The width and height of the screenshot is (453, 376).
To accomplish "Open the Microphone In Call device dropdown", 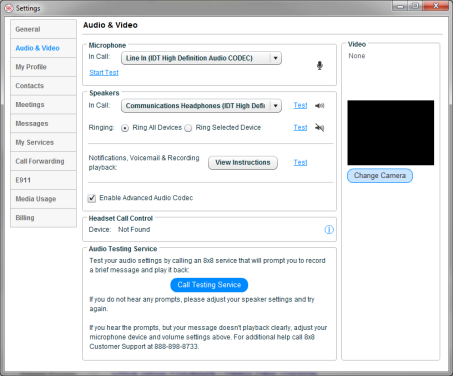I will pos(201,58).
